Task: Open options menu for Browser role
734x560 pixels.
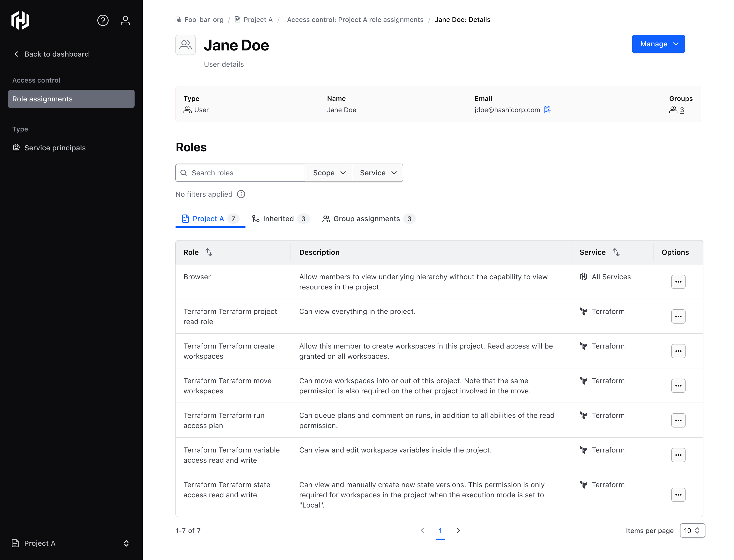Action: pos(678,282)
